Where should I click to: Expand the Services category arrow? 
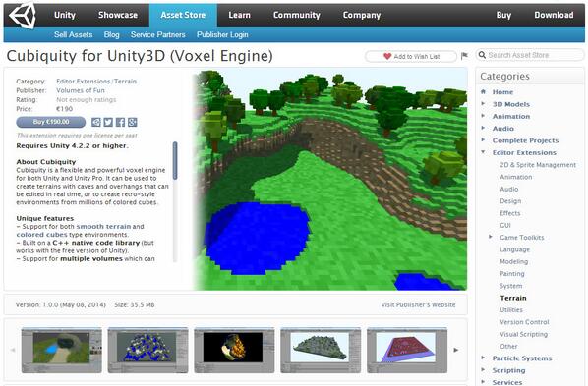483,382
